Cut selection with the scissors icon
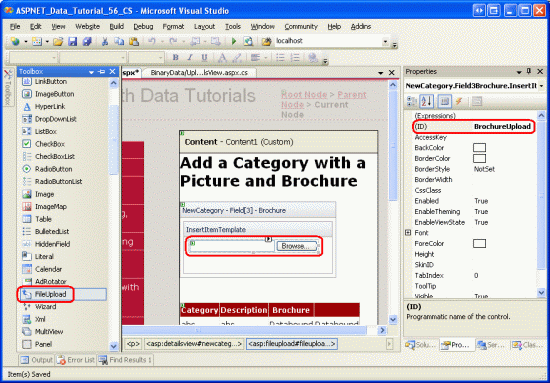This screenshot has height=383, width=550. [x=105, y=41]
